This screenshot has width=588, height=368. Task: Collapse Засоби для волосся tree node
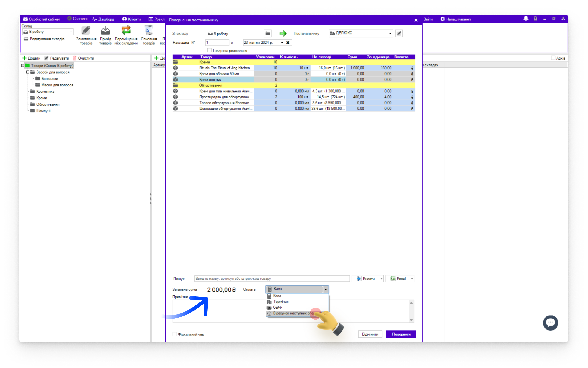point(28,72)
